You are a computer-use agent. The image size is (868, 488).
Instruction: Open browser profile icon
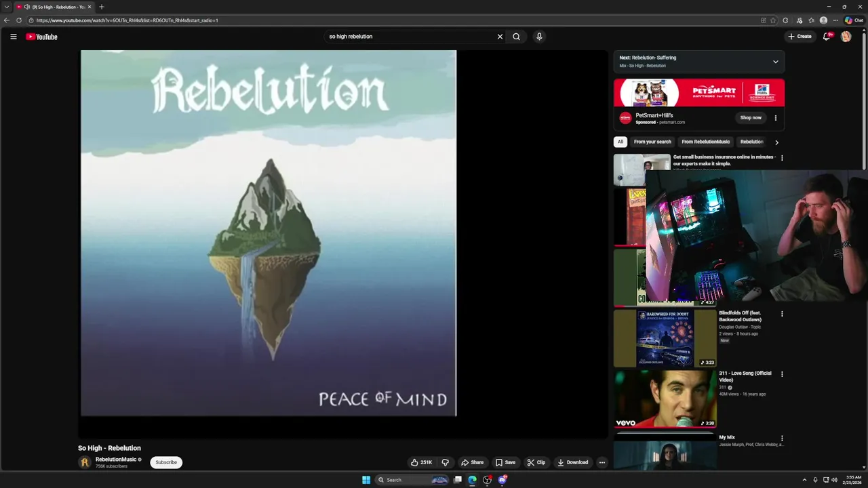click(x=823, y=20)
